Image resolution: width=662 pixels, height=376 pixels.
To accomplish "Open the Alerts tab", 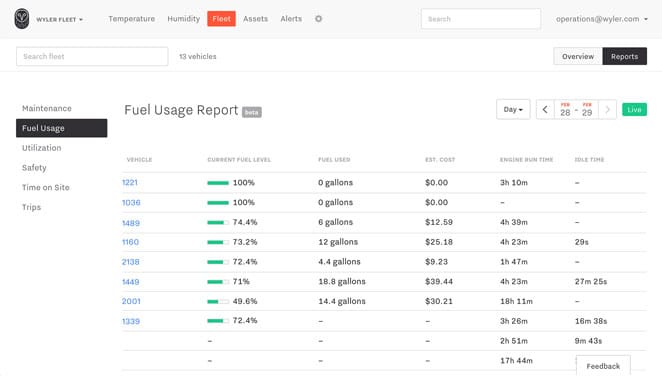I will (x=291, y=19).
